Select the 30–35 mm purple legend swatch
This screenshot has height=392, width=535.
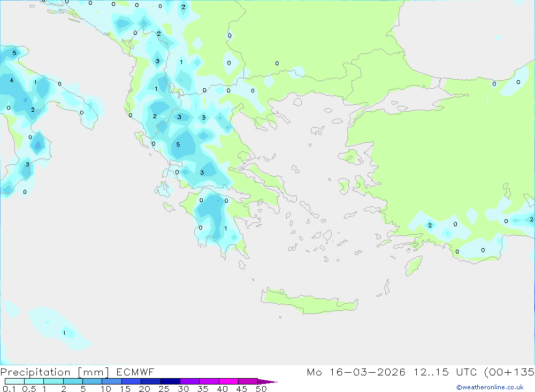tap(190, 381)
